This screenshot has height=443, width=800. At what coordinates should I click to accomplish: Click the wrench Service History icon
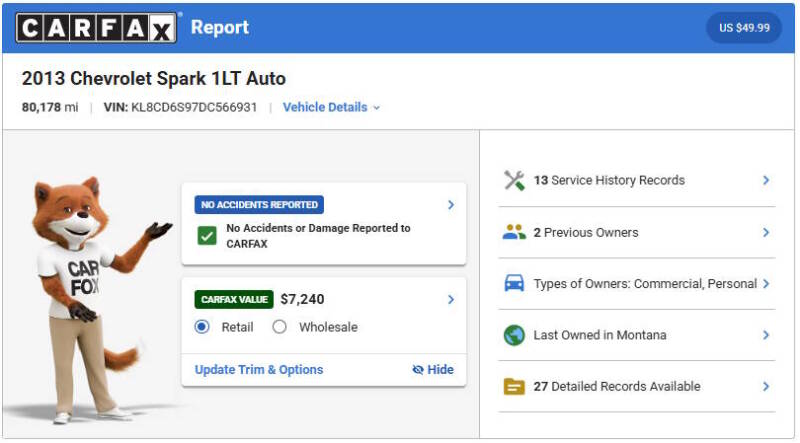point(514,180)
